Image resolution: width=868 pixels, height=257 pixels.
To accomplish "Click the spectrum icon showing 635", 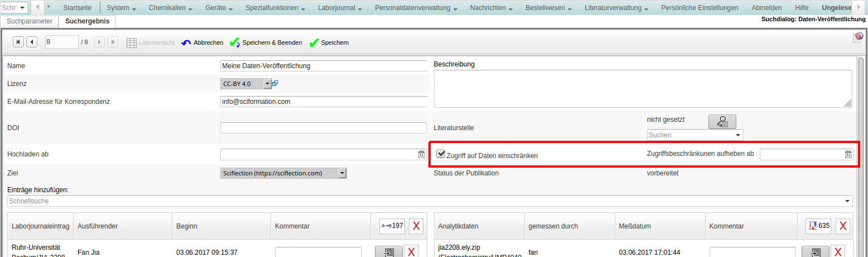I will [818, 226].
